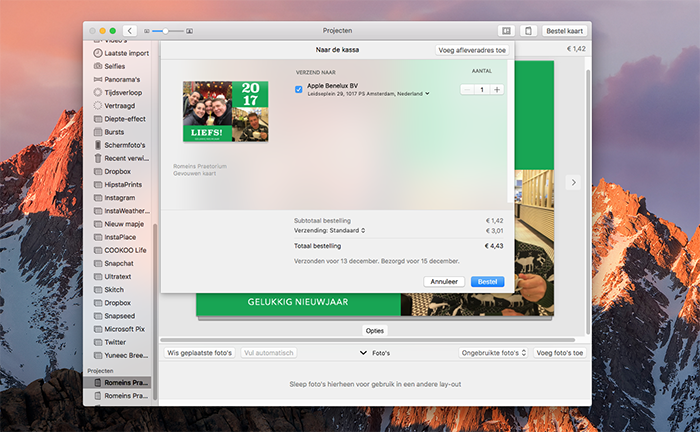700x432 pixels.
Task: Open the Microsoft Pix album
Action: click(x=121, y=329)
